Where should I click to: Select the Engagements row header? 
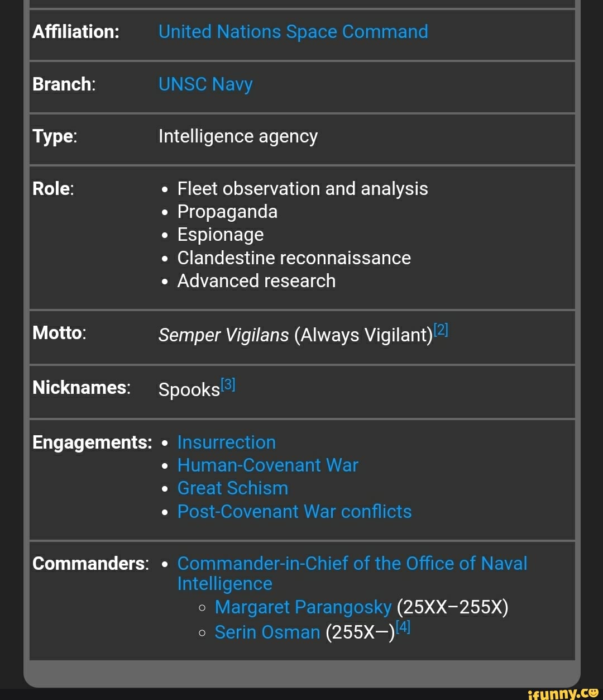click(92, 442)
